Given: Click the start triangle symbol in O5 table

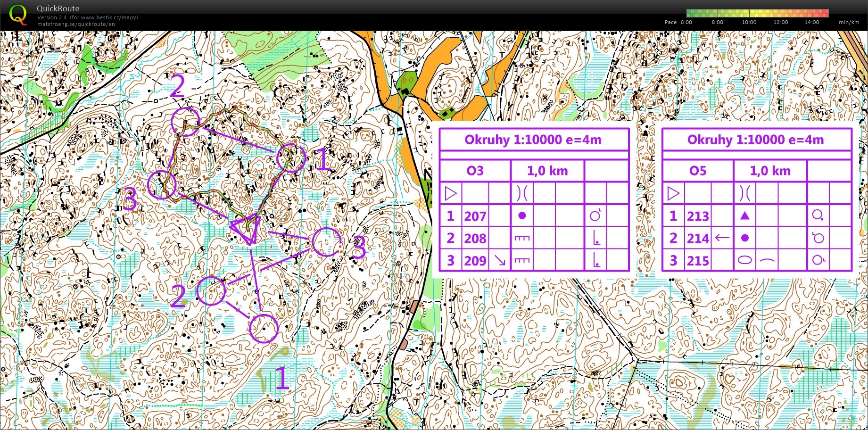Looking at the screenshot, I should point(673,193).
